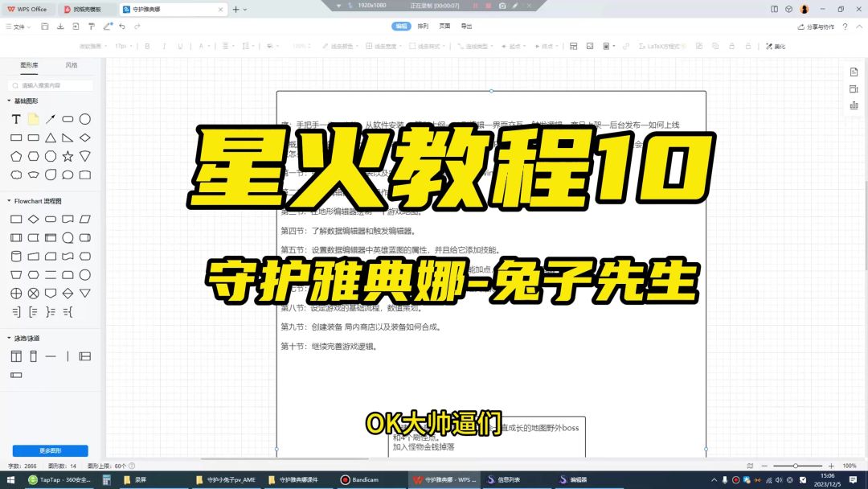Open the 导出 export menu
Image resolution: width=868 pixels, height=489 pixels.
pos(466,27)
